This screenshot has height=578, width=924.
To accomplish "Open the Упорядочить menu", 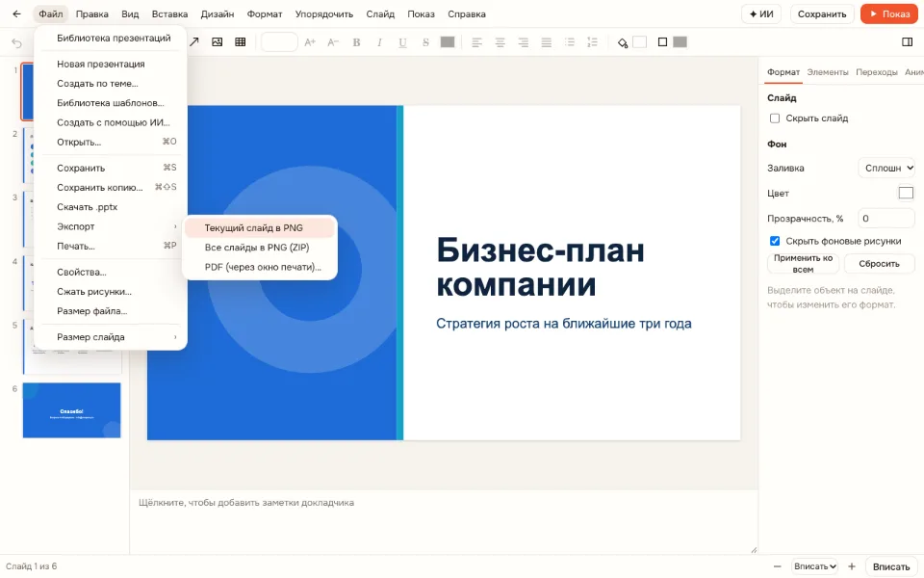I will tap(324, 13).
